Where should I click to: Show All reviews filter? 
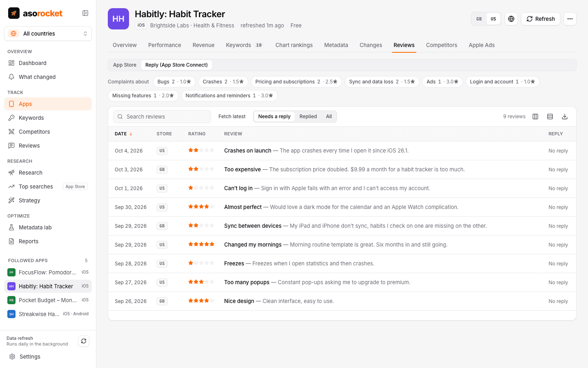(329, 117)
